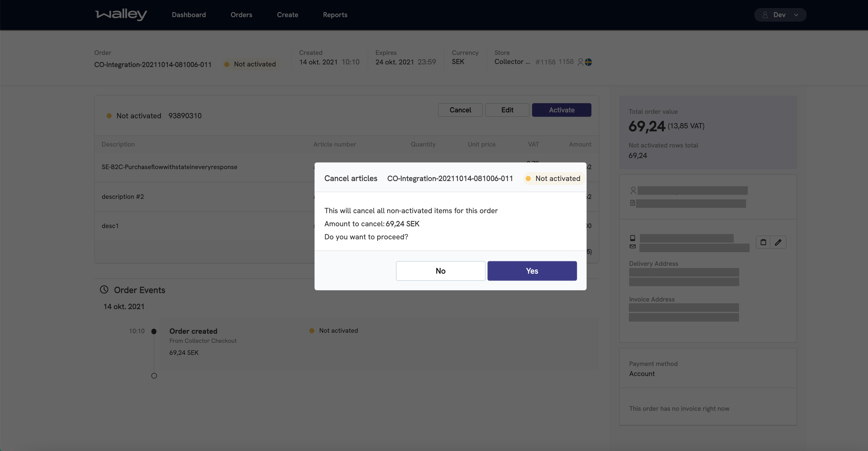Click the Payment method Account value

pos(642,374)
